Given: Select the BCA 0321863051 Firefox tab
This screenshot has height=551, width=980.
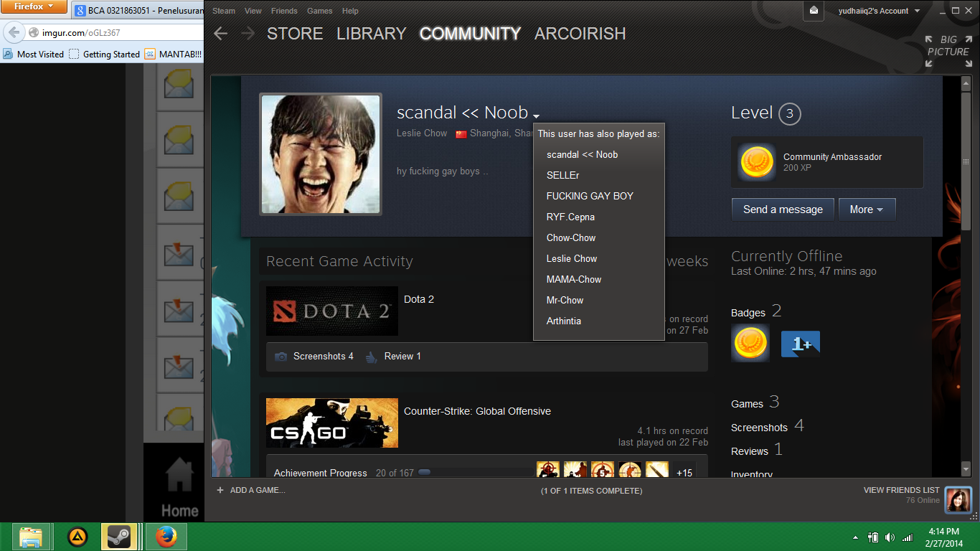Looking at the screenshot, I should [138, 11].
